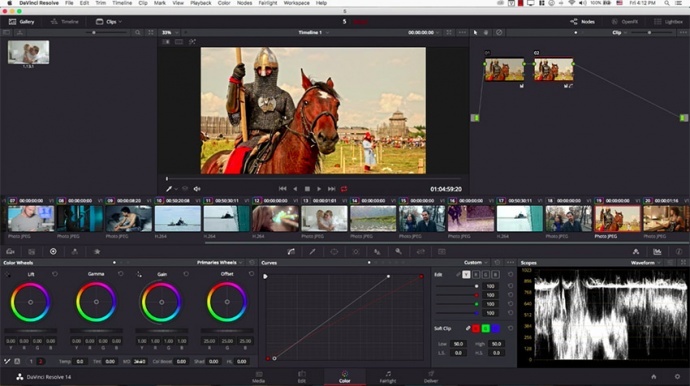Viewport: 690px width, 386px height.
Task: Select the viewer eyedropper qualifier tool
Action: pyautogui.click(x=169, y=189)
